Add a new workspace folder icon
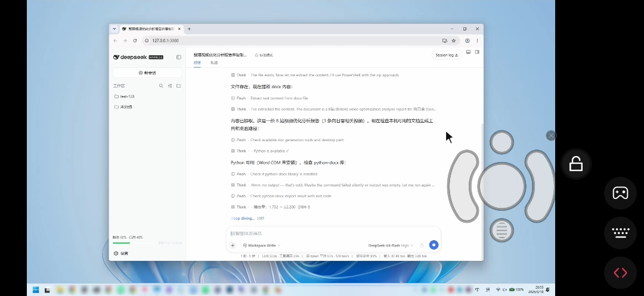The image size is (644, 296). pyautogui.click(x=179, y=86)
